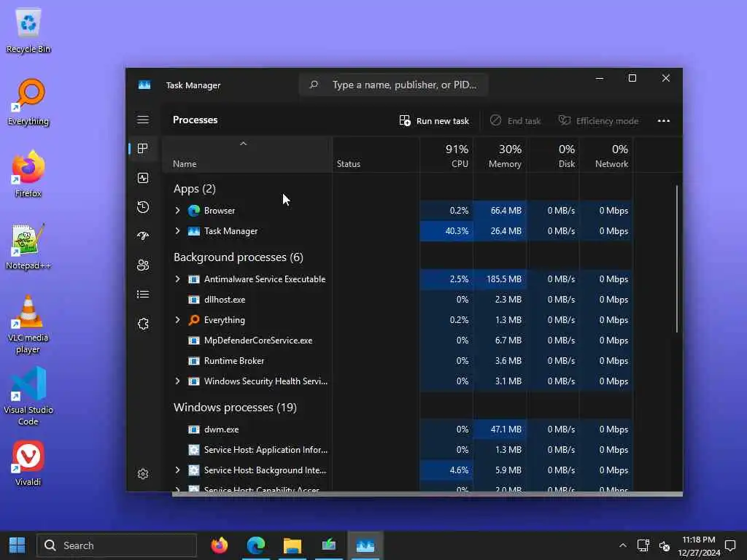Open the Performance page sidebar icon
This screenshot has width=747, height=560.
(143, 178)
